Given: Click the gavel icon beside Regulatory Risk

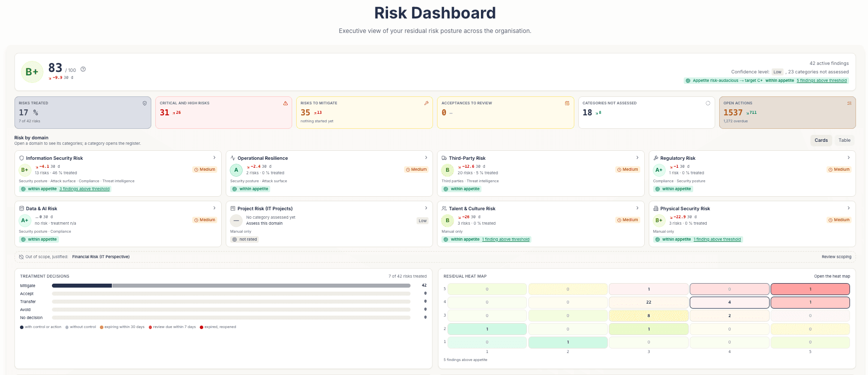Looking at the screenshot, I should (x=656, y=158).
